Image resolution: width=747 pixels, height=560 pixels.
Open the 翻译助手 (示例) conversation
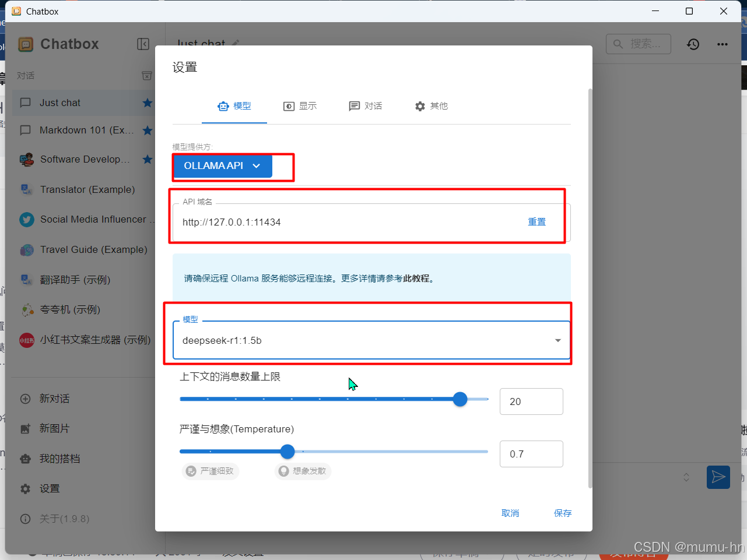(x=83, y=280)
